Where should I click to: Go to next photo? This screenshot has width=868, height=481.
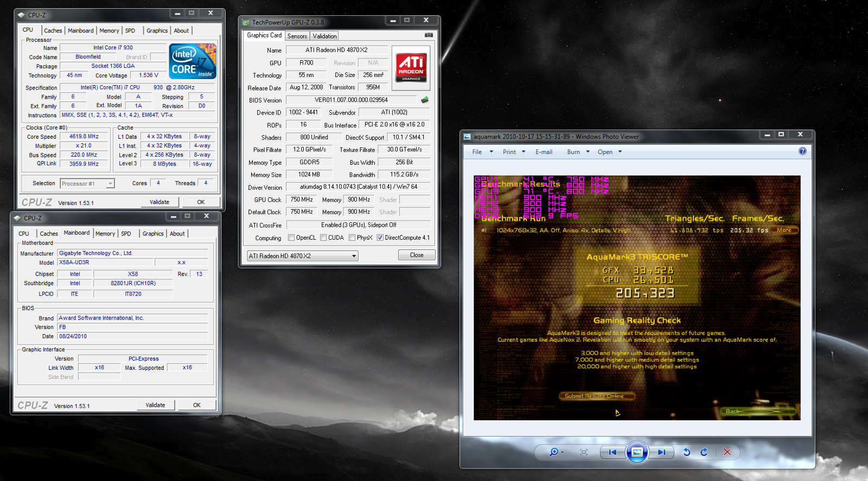click(x=662, y=452)
